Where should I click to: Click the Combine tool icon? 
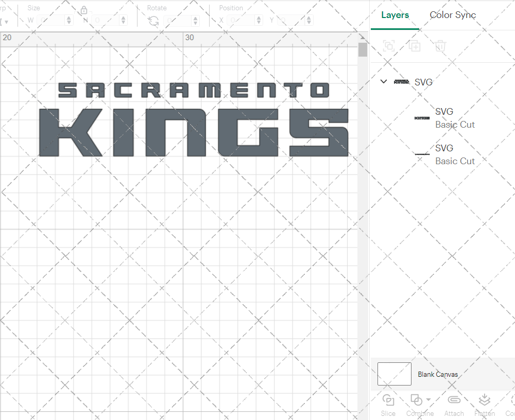(417, 400)
